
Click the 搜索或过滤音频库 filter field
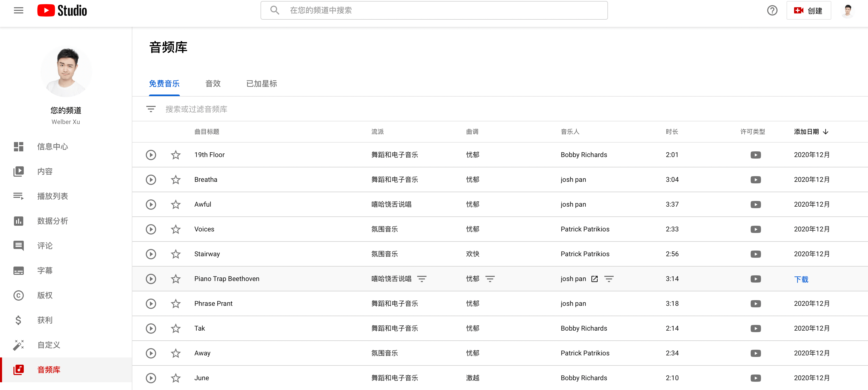coord(196,109)
